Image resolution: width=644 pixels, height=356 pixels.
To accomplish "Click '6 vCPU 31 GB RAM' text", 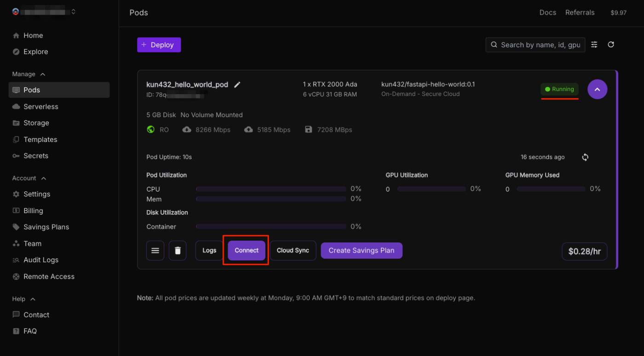I will tap(330, 94).
